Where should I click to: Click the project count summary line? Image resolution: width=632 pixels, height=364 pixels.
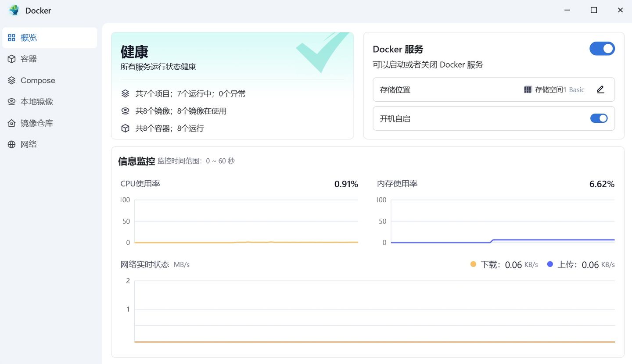pyautogui.click(x=190, y=93)
